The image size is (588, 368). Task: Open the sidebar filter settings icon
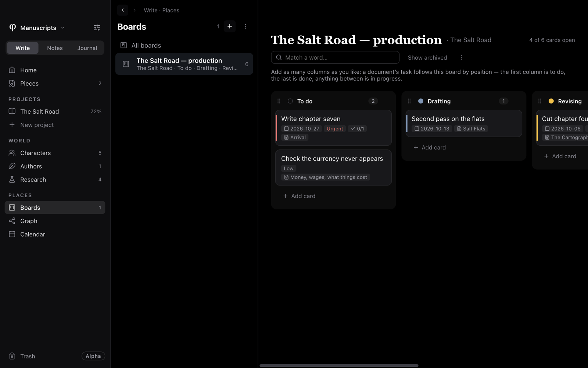click(x=97, y=28)
